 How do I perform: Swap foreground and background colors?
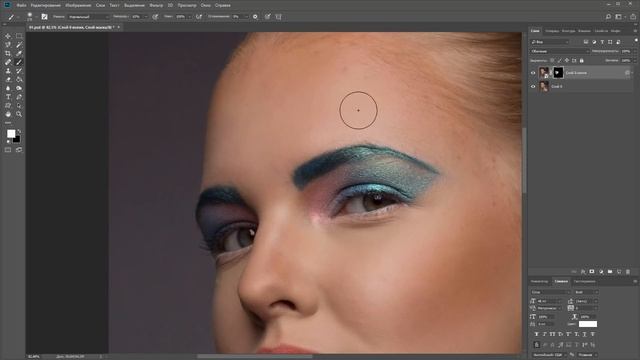pos(19,131)
